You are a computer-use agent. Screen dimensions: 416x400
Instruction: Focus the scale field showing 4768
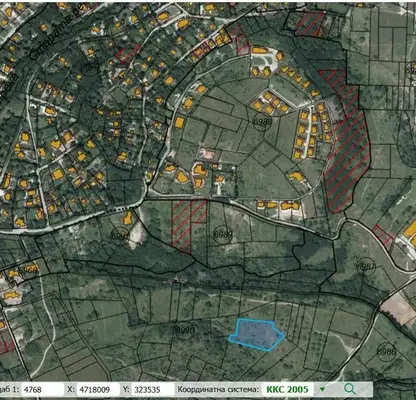(41, 389)
